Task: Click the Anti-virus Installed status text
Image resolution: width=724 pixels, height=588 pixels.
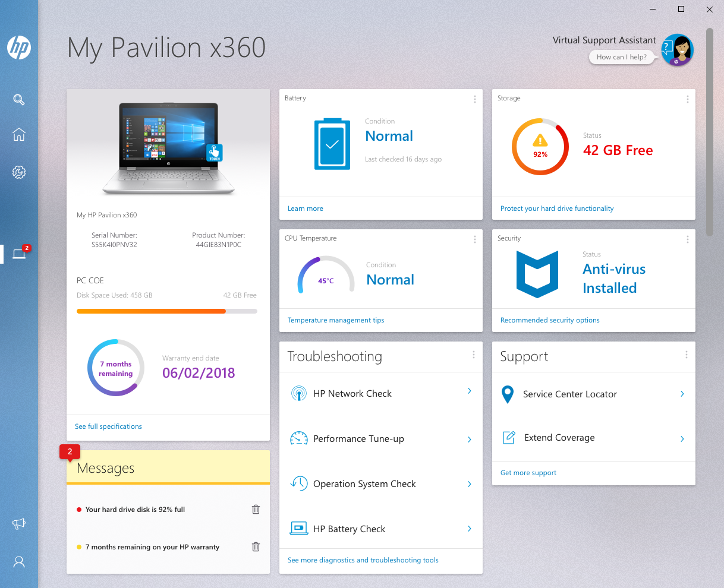Action: 614,279
